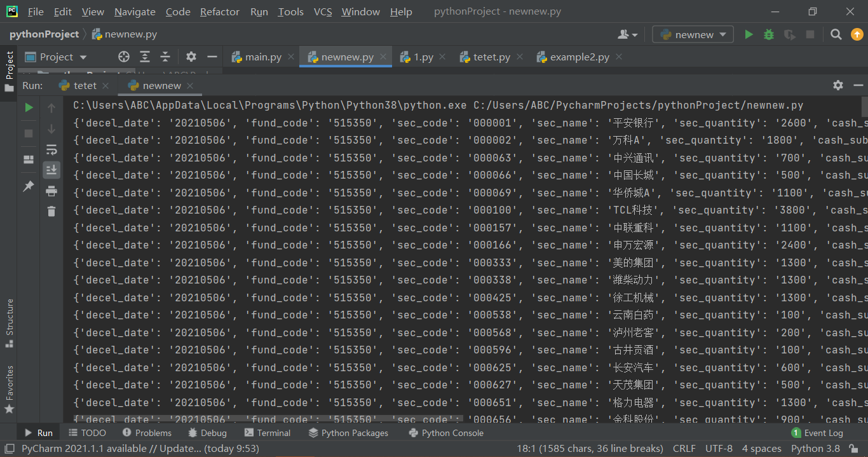
Task: Start debugging with the bug icon
Action: click(x=769, y=34)
